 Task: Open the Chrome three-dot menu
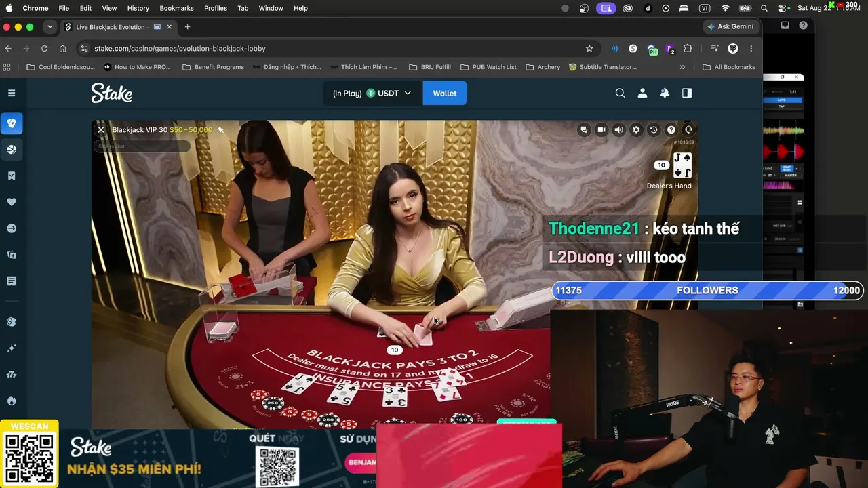point(751,49)
